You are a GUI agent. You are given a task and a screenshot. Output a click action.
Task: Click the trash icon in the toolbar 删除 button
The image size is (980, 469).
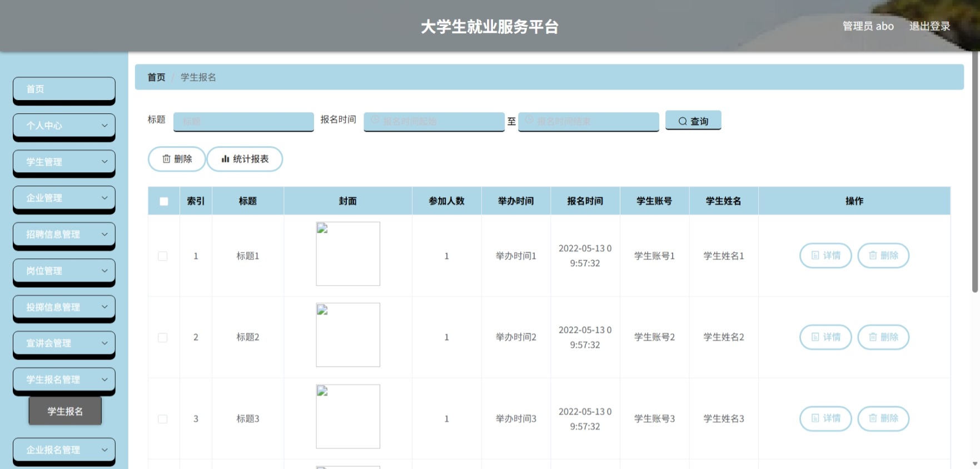coord(166,159)
